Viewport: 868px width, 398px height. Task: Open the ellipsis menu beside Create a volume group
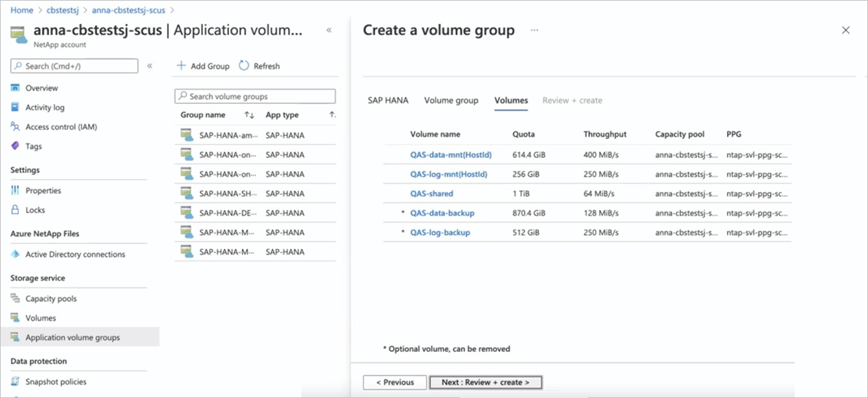[534, 30]
